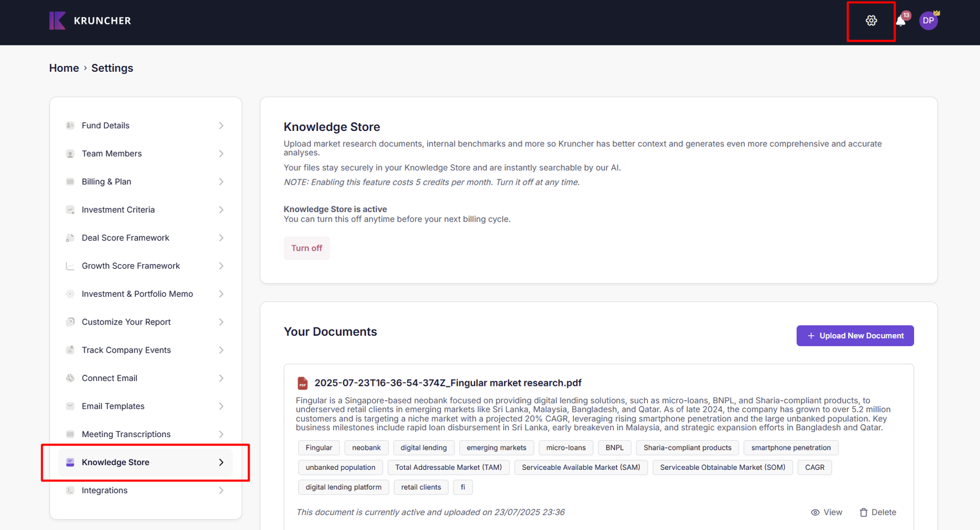
Task: Click the Email Templates envelope icon
Action: coord(70,406)
